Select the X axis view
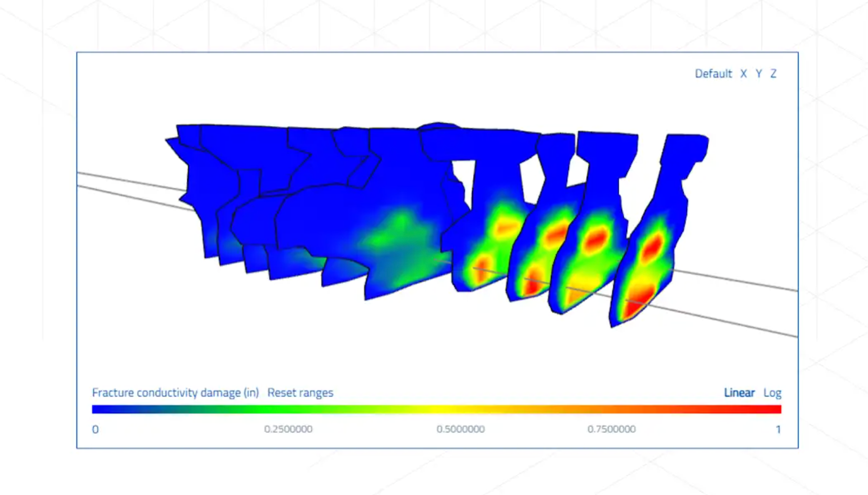The height and width of the screenshot is (495, 868). (x=743, y=74)
